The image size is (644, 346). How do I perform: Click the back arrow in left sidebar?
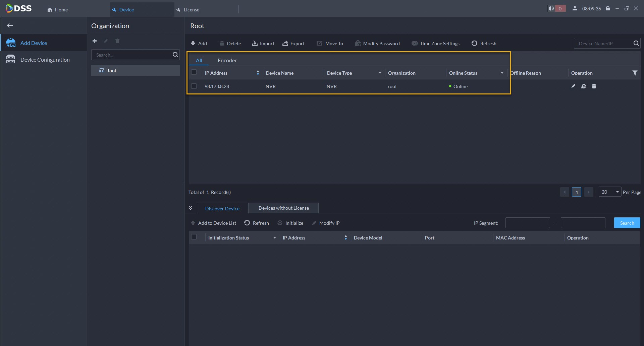[x=10, y=25]
